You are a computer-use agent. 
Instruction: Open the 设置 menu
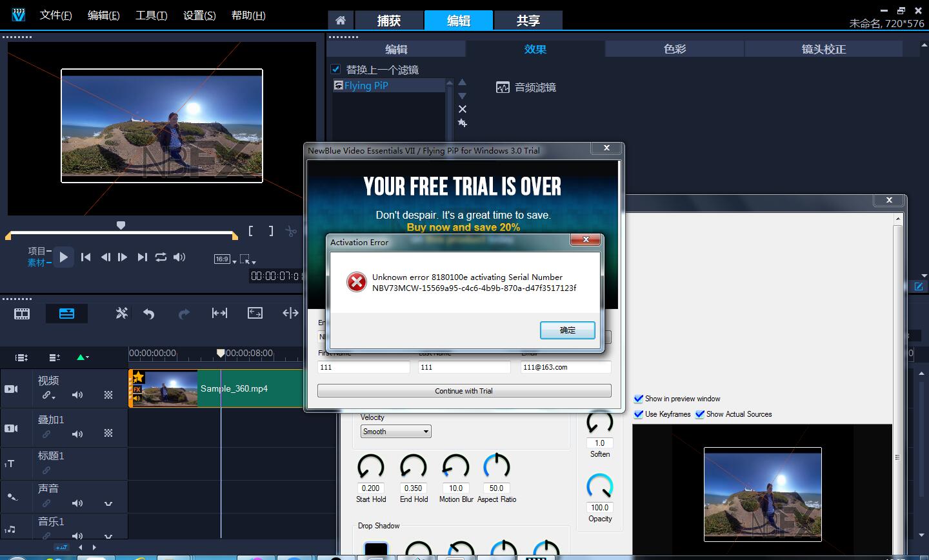(199, 15)
